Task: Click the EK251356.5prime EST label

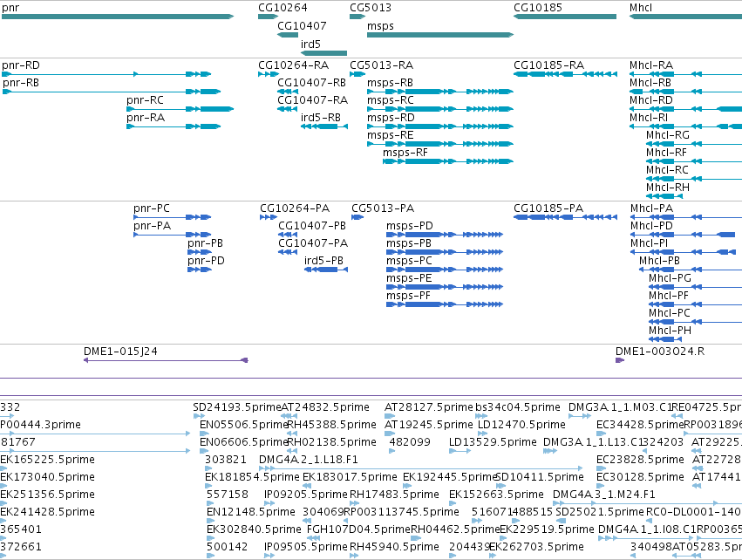Action: tap(47, 495)
